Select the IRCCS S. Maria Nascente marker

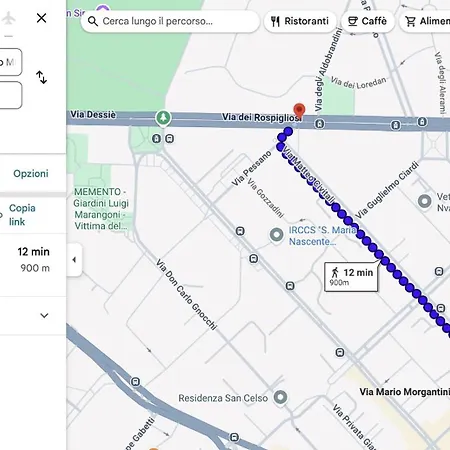click(276, 235)
